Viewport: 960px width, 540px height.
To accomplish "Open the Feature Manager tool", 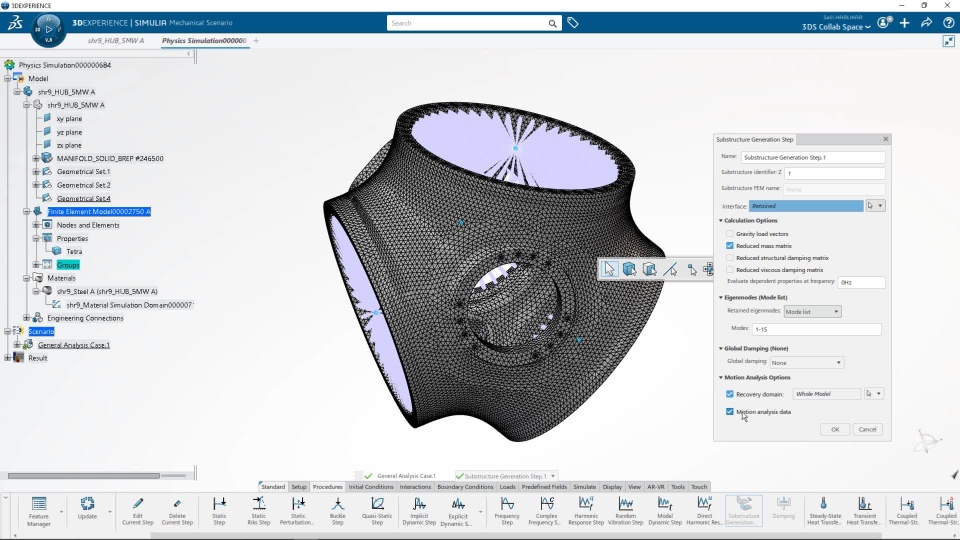I will [39, 511].
